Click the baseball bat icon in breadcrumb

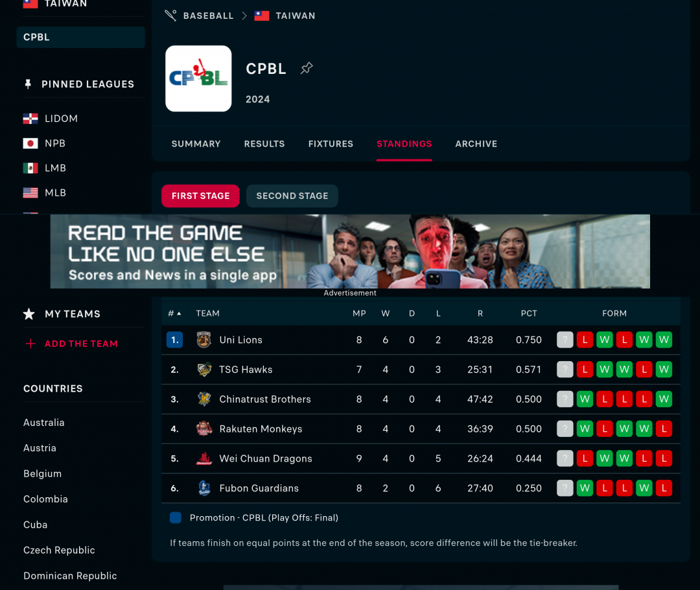click(x=170, y=16)
